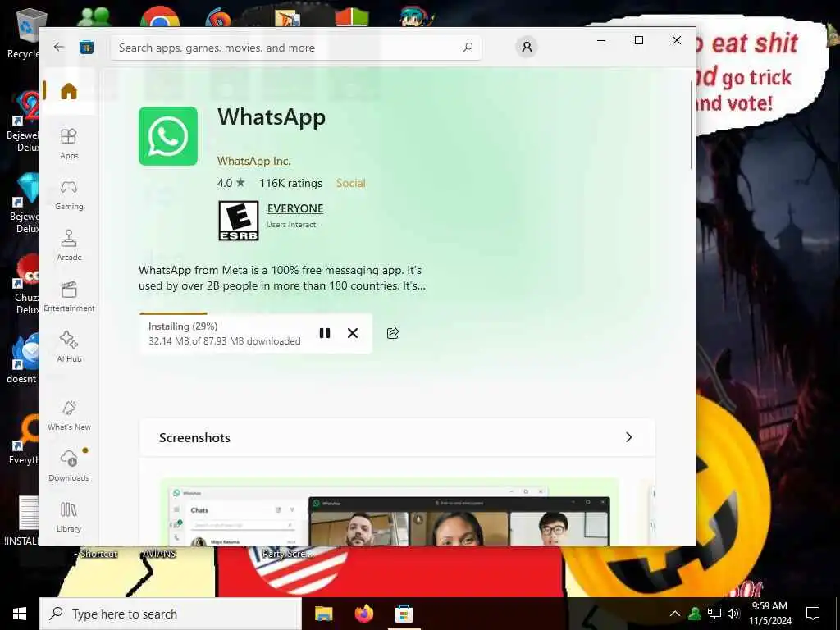
Task: Share the WhatsApp app page
Action: click(393, 333)
